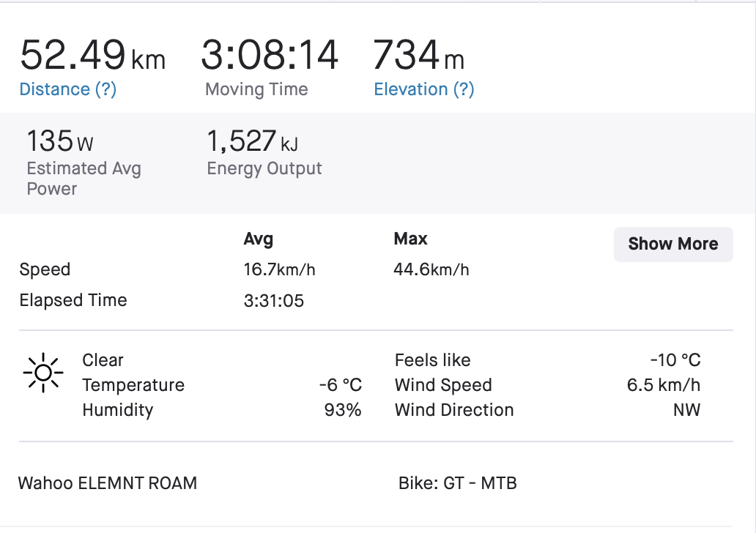This screenshot has height=533, width=756.
Task: Click the 3:08:14 moving time value
Action: click(270, 55)
